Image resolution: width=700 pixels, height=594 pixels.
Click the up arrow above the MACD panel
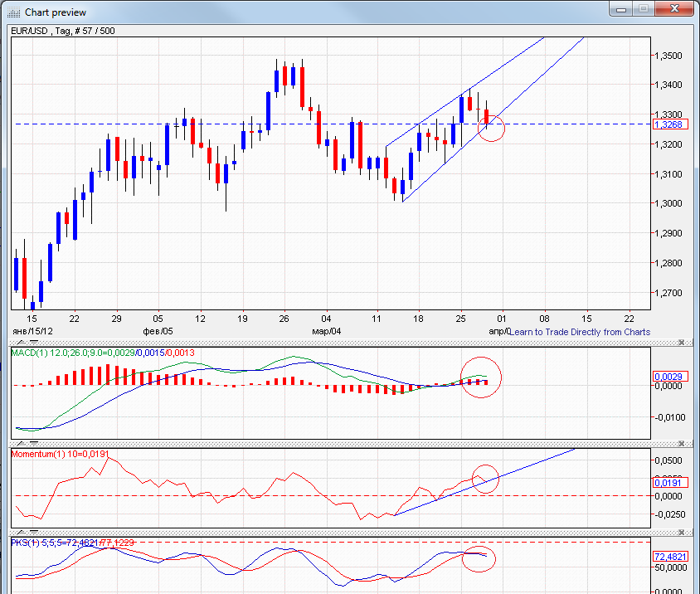pyautogui.click(x=21, y=343)
